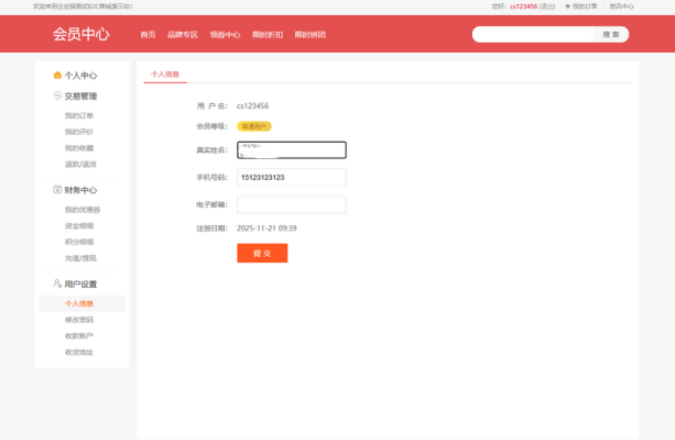Click the 交易管理 section heading text
The height and width of the screenshot is (440, 675).
(x=81, y=96)
